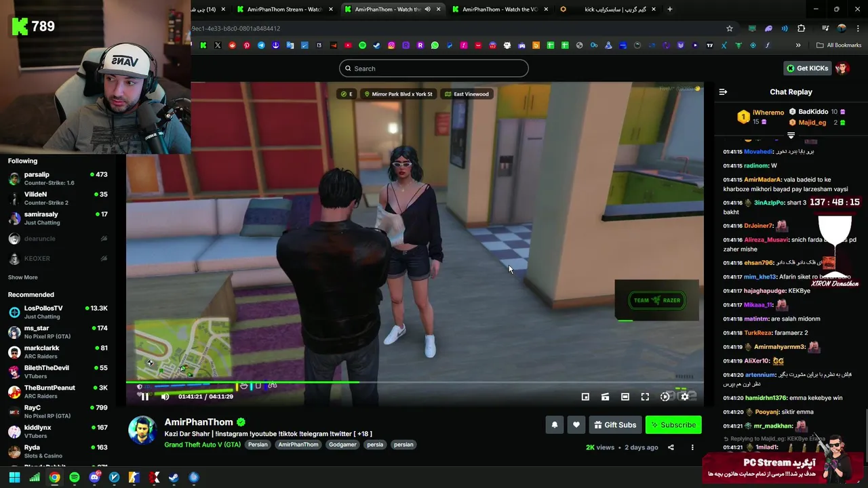Open parsalip channel in Following
Image resolution: width=868 pixels, height=488 pixels.
point(58,178)
